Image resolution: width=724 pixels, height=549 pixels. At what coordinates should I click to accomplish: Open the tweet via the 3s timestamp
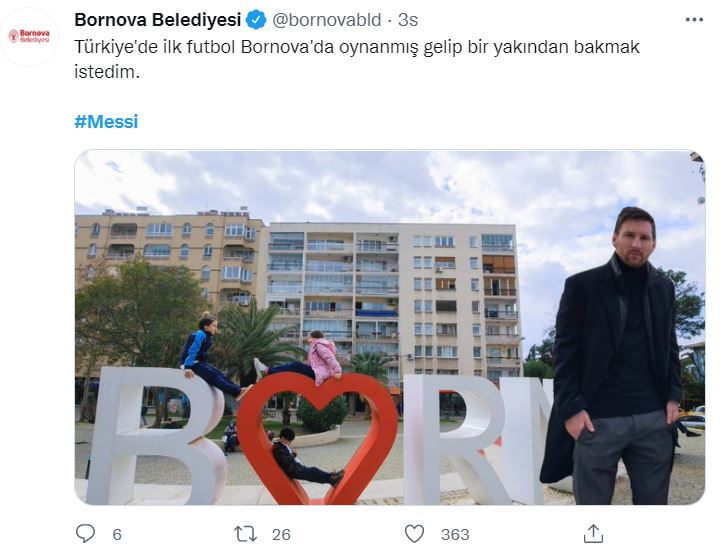point(408,20)
